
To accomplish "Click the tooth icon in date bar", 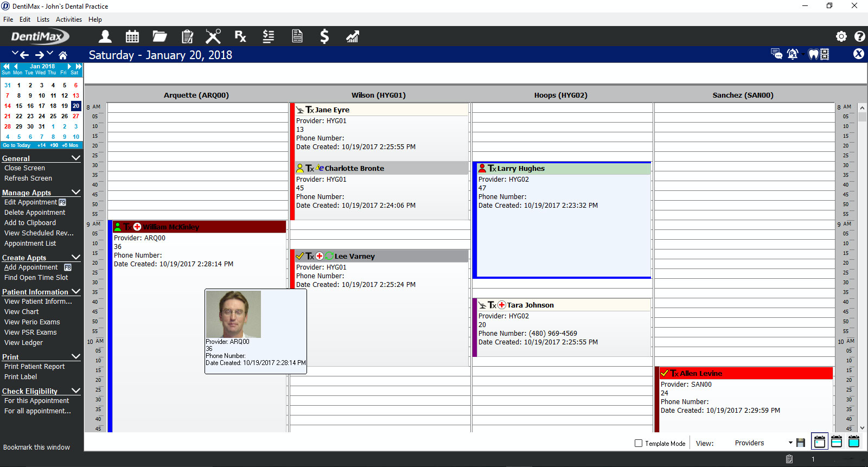I will (x=813, y=54).
